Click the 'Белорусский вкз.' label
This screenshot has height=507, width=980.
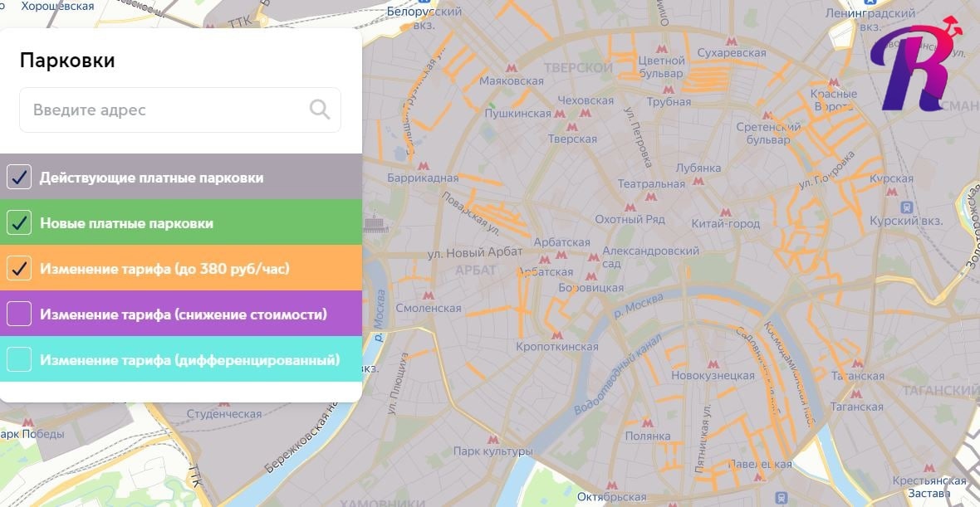(424, 19)
